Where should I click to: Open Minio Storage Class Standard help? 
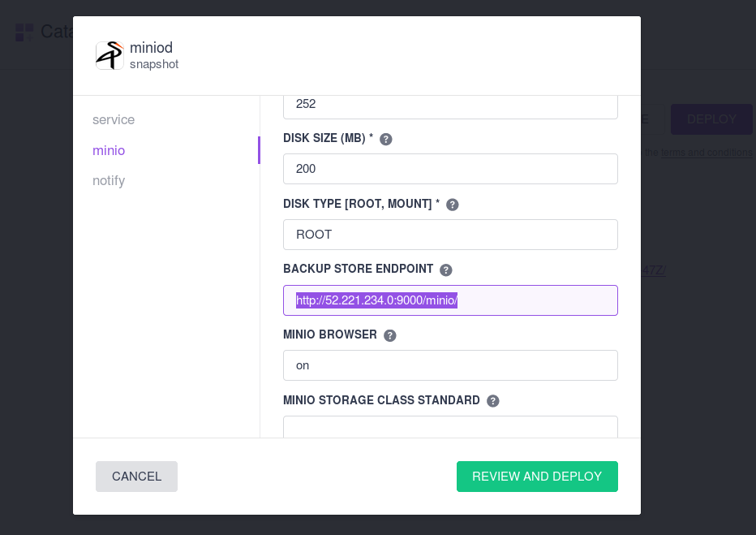coord(492,401)
